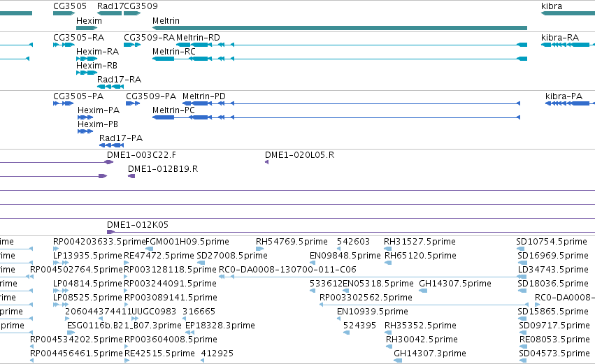The width and height of the screenshot is (595, 364).
Task: Open EST GH14307.5prime
Action: pyautogui.click(x=455, y=284)
